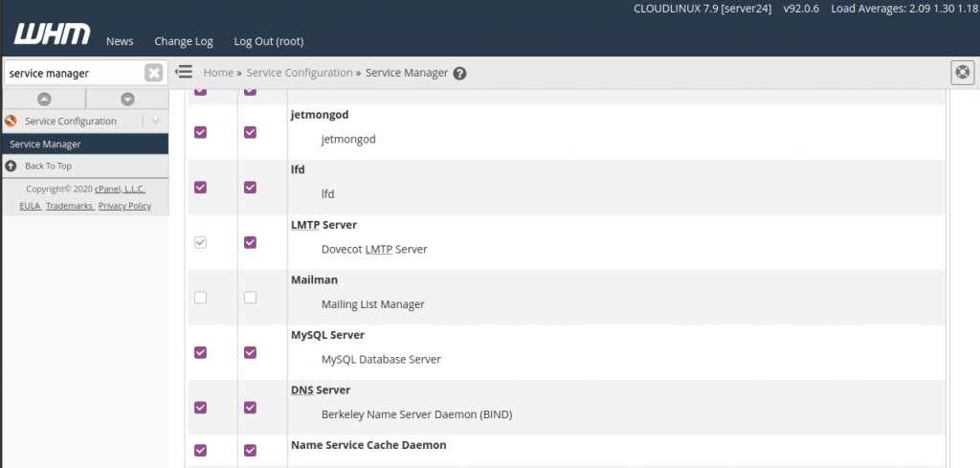Viewport: 980px width, 468px height.
Task: Toggle second Name Service Cache Daemon checkbox
Action: point(250,450)
